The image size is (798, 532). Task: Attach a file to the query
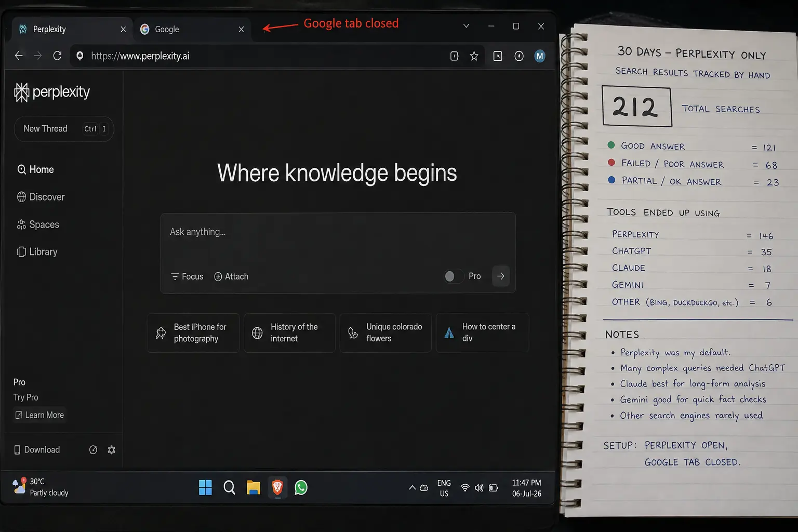coord(231,276)
